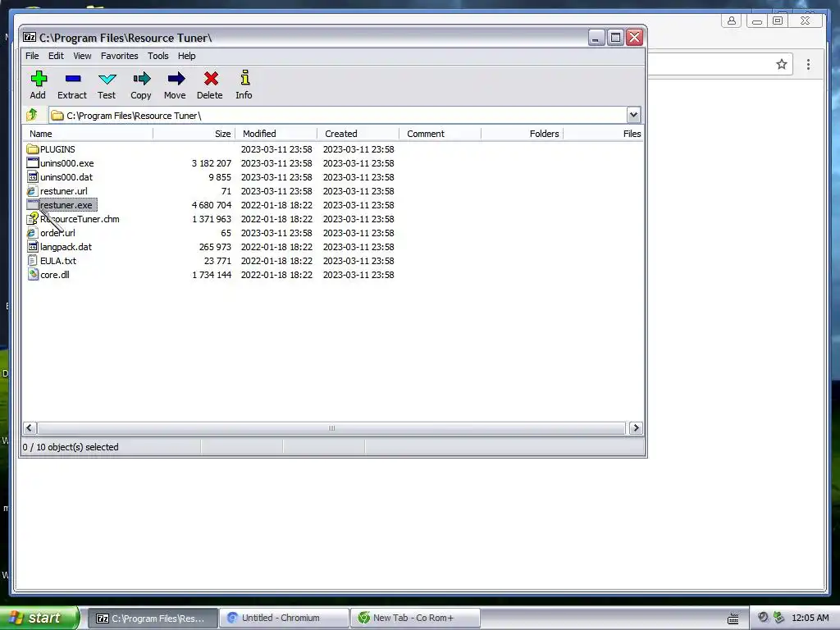
Task: Click the core.dll file icon
Action: (x=33, y=274)
